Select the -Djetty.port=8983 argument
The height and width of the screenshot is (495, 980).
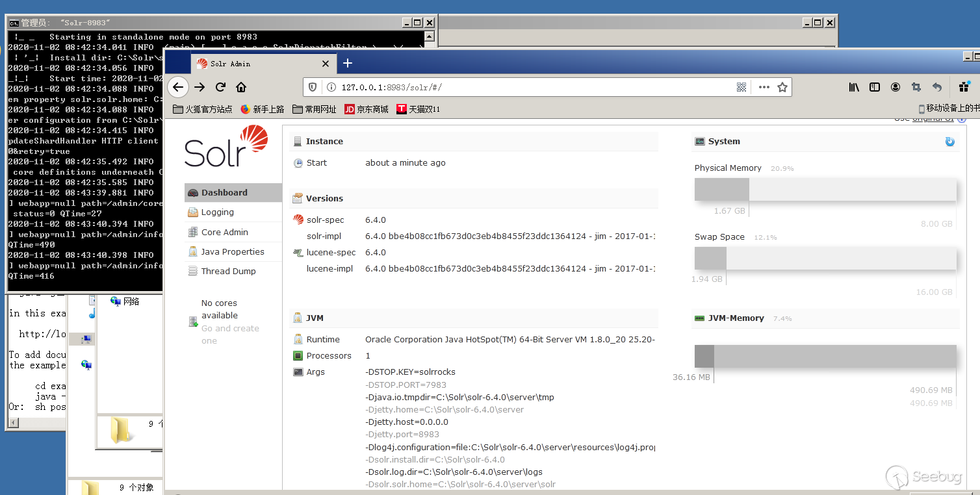click(402, 434)
